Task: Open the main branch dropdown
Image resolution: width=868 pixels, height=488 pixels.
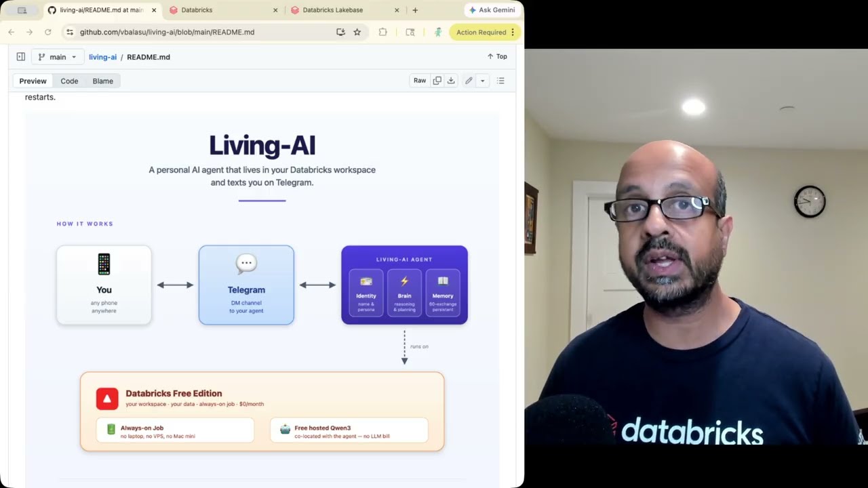Action: click(x=58, y=57)
